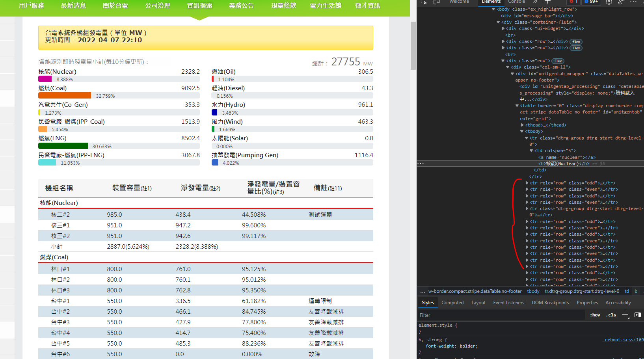The image size is (644, 359).
Task: Toggle the :hov element state button
Action: pyautogui.click(x=595, y=315)
